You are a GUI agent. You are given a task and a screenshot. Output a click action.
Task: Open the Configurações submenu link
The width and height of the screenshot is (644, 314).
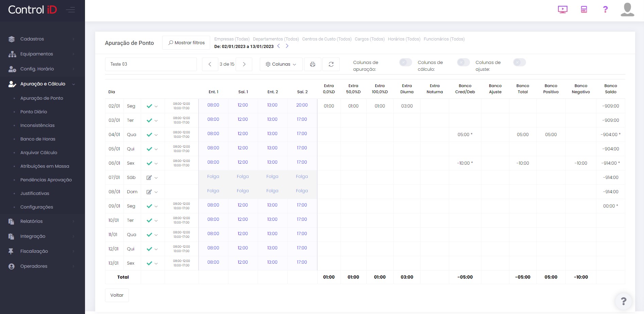(37, 207)
